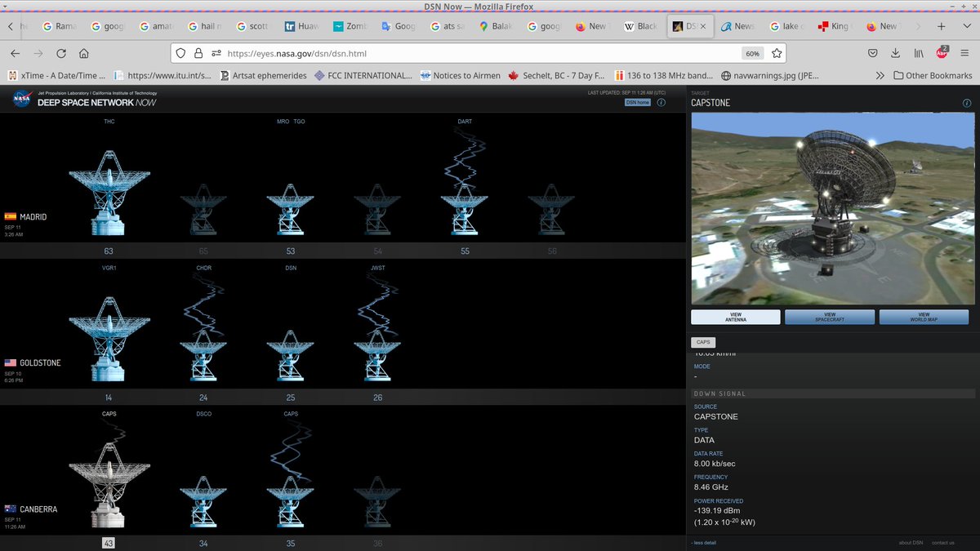Select the CAPS spacecraft tab

703,342
